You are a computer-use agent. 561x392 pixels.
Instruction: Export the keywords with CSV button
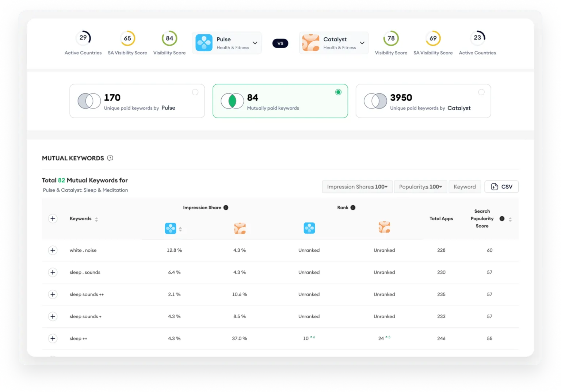point(501,187)
